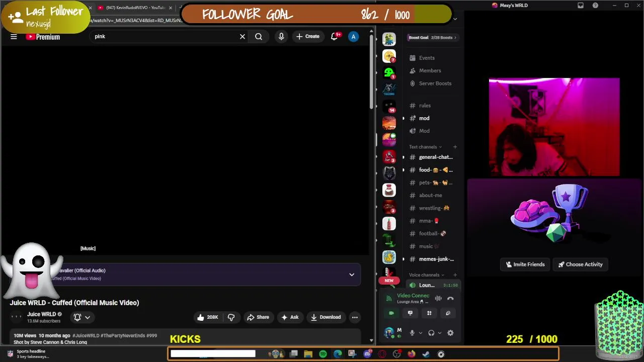Go to YouTube Premium home logo

point(43,37)
